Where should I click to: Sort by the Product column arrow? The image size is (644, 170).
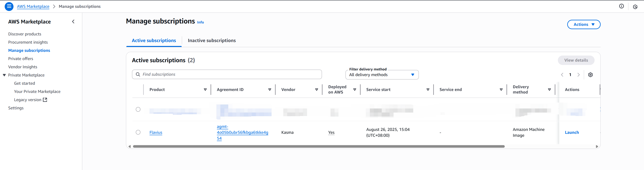point(205,90)
